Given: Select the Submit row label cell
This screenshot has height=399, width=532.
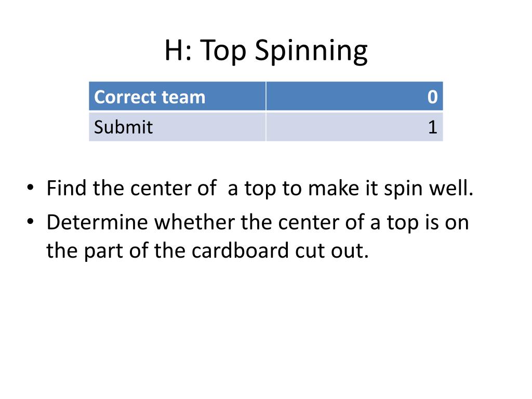Looking at the screenshot, I should pos(177,127).
